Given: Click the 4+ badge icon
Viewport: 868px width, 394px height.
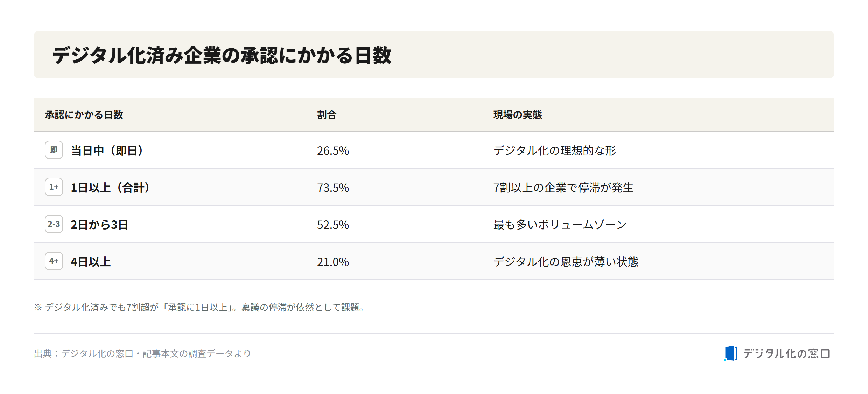Looking at the screenshot, I should (x=54, y=261).
